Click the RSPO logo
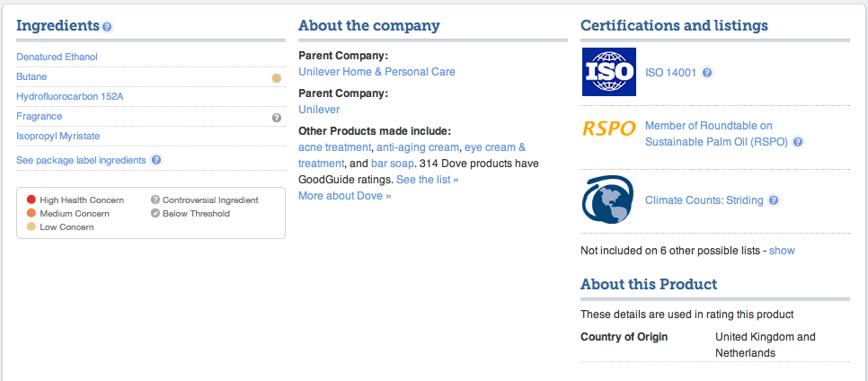The image size is (868, 381). click(x=608, y=128)
